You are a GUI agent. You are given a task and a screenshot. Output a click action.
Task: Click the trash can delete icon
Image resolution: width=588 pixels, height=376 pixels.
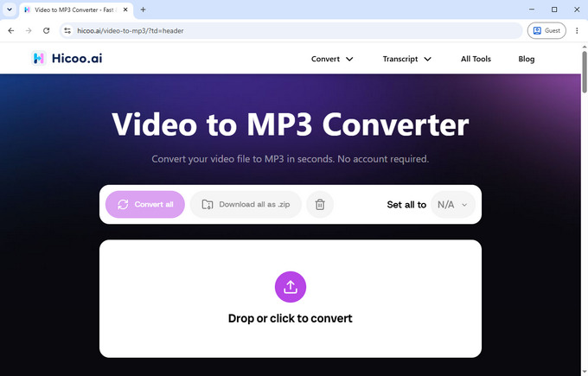[320, 204]
